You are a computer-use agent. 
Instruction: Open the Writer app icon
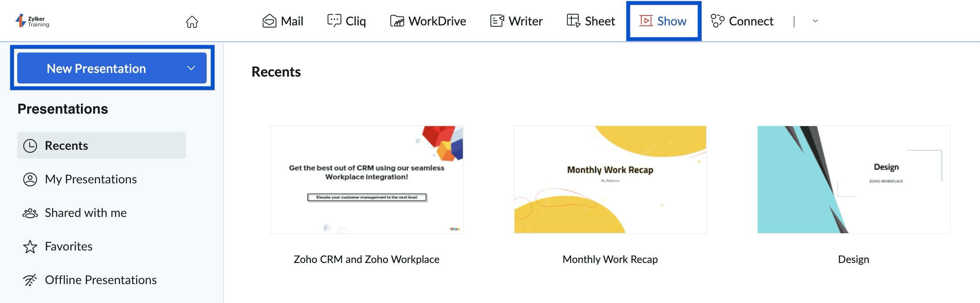pyautogui.click(x=496, y=21)
